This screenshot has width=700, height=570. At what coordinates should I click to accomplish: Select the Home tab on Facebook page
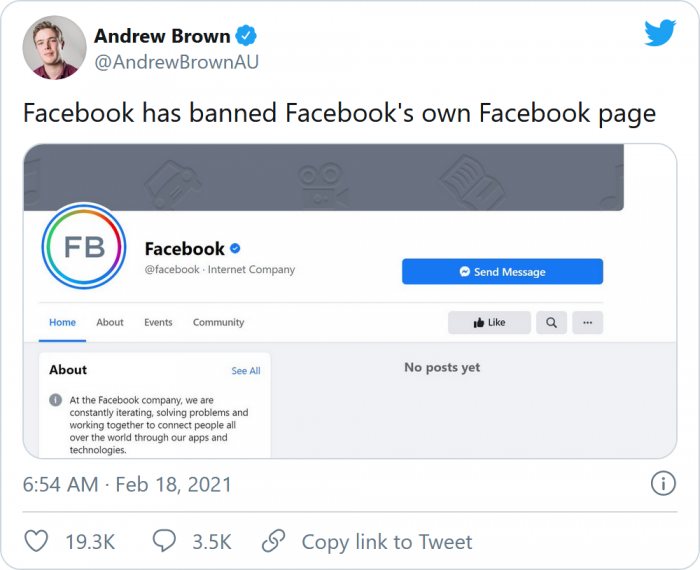[x=63, y=322]
